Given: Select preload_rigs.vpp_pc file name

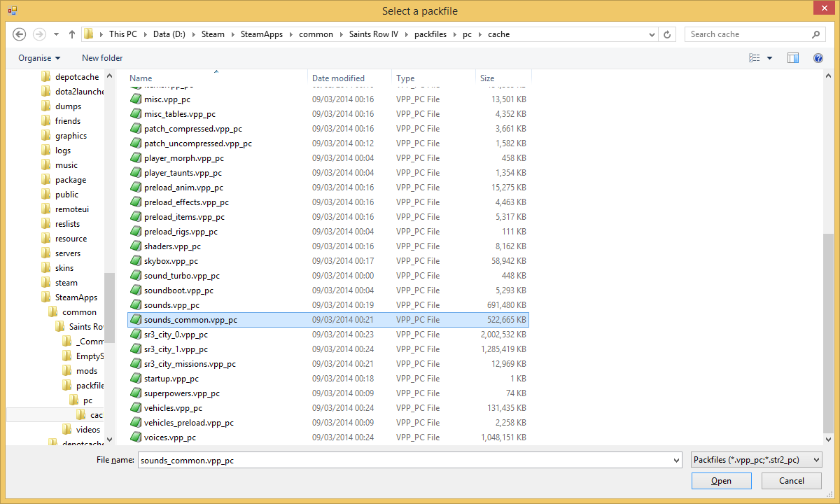Looking at the screenshot, I should (181, 232).
